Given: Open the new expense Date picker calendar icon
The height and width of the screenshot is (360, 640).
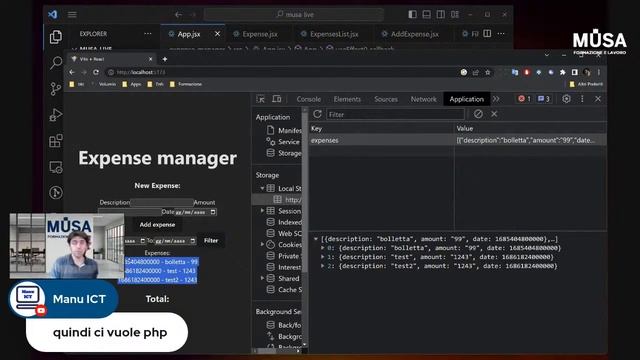Looking at the screenshot, I should [213, 212].
